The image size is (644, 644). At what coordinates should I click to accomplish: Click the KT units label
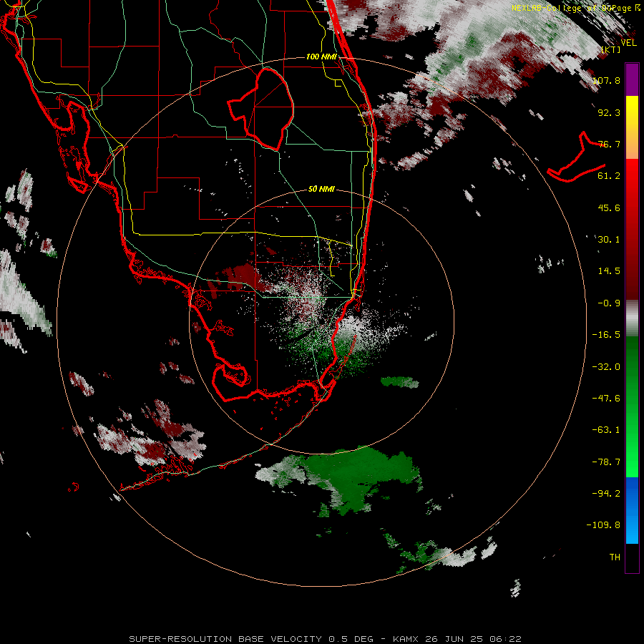coord(610,49)
